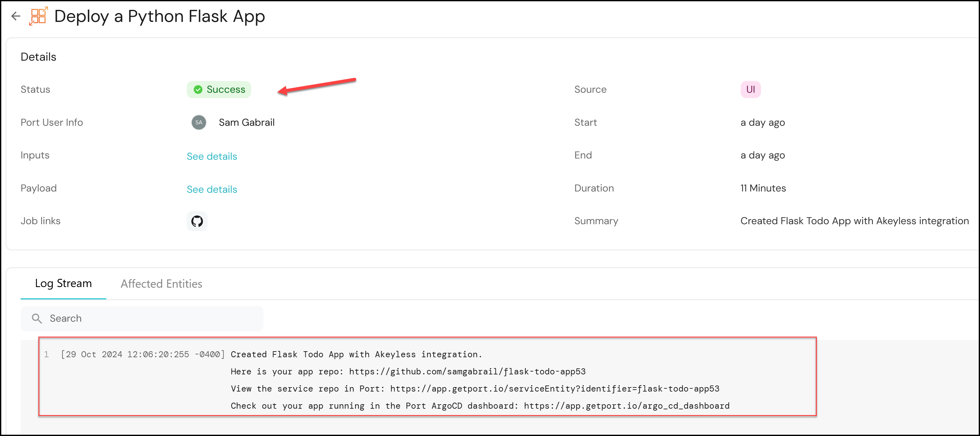Click the Details section heading

38,57
